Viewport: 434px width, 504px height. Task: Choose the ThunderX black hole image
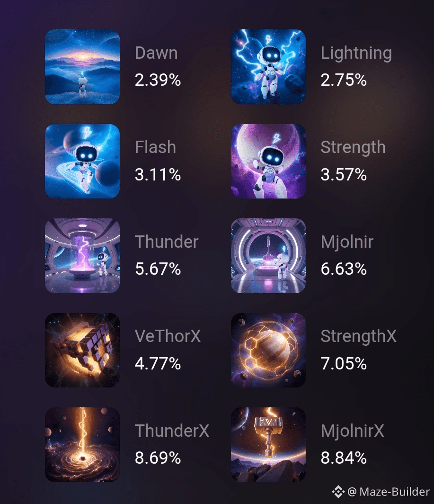[x=82, y=444]
